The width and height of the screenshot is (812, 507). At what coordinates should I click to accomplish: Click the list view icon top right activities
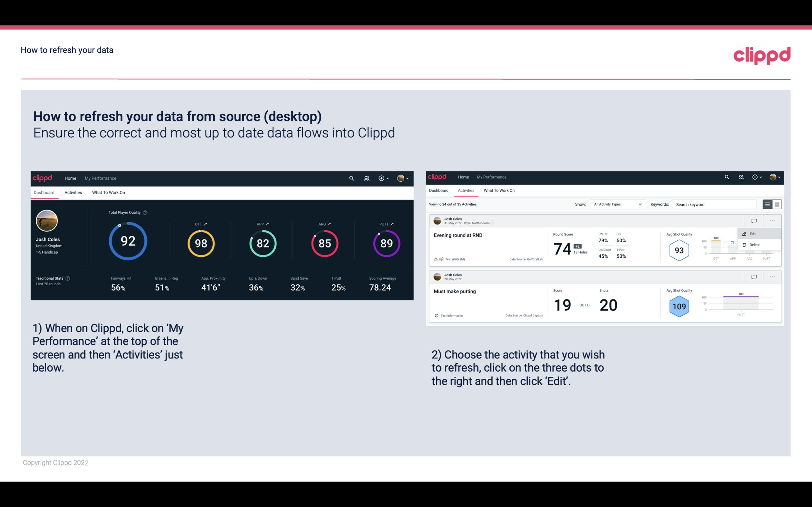pyautogui.click(x=768, y=204)
